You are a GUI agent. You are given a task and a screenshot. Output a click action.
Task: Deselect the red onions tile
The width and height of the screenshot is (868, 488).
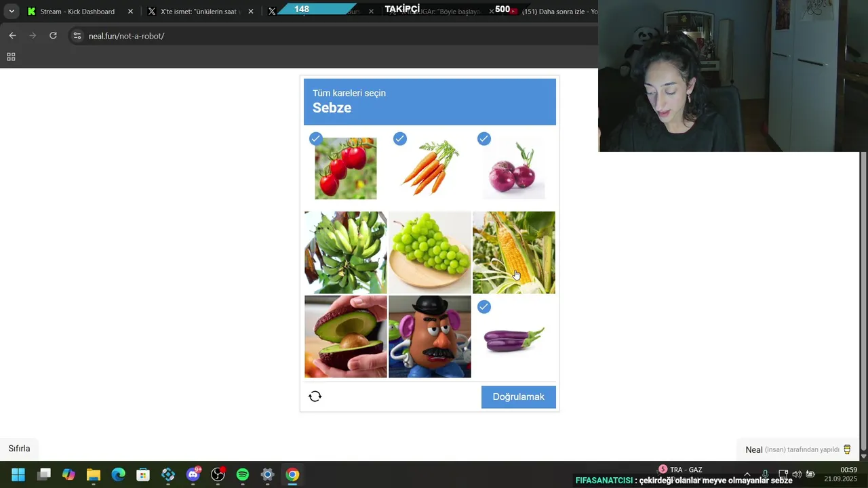point(514,168)
